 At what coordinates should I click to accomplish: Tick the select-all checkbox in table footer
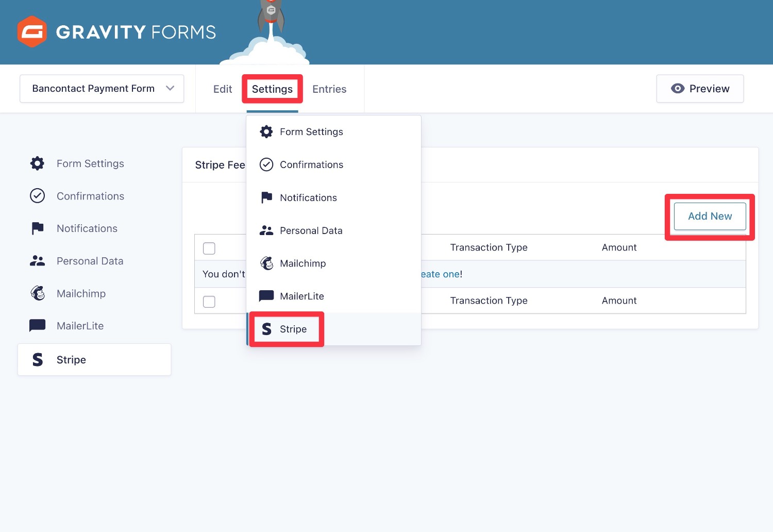pos(209,301)
